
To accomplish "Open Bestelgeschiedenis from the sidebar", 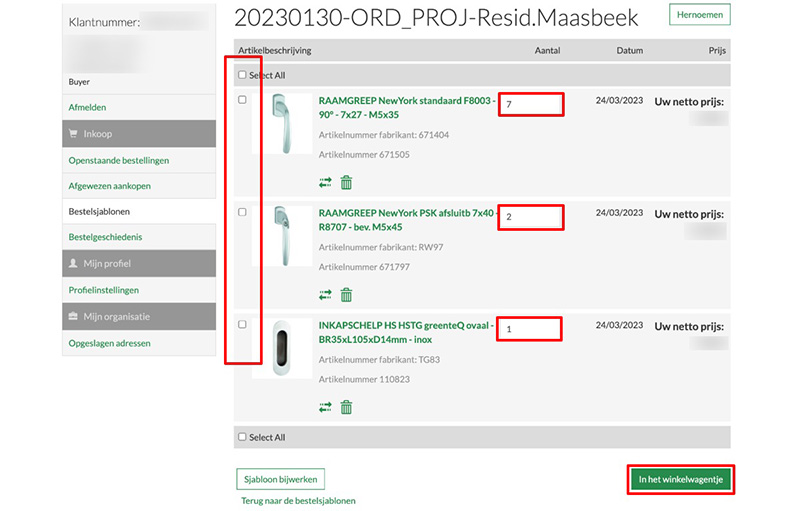I will click(104, 237).
